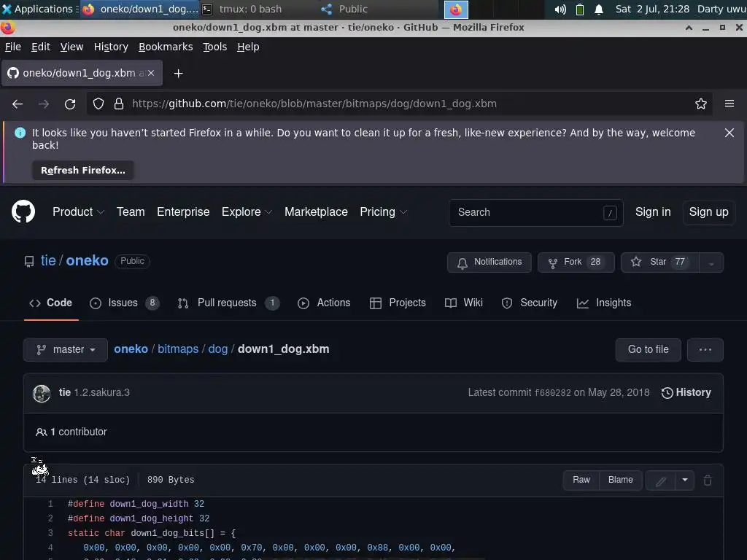Switch to the Code tab
This screenshot has width=747, height=560.
coord(51,303)
